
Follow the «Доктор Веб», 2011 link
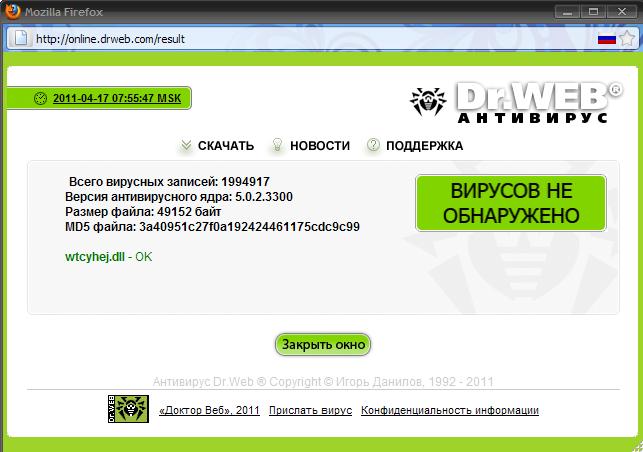(209, 411)
